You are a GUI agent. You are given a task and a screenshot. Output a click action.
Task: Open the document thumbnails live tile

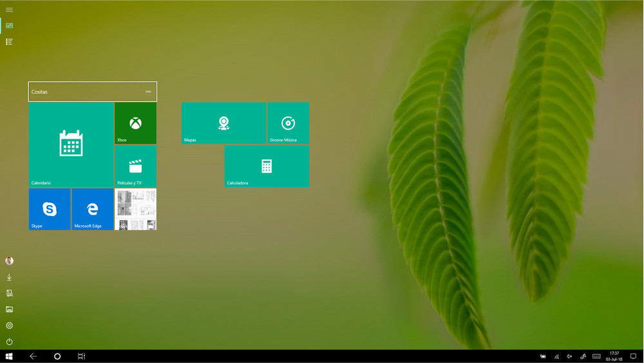[x=135, y=209]
